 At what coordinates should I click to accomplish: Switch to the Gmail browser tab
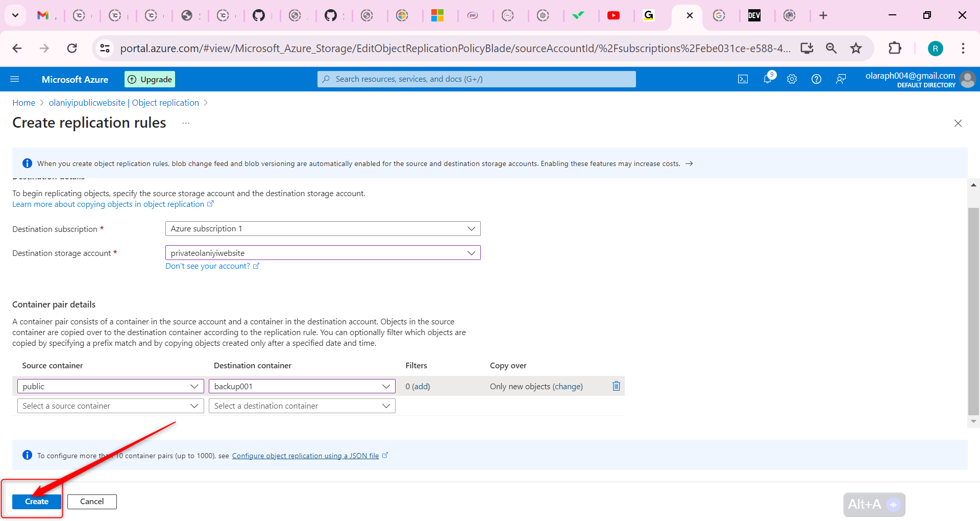43,15
